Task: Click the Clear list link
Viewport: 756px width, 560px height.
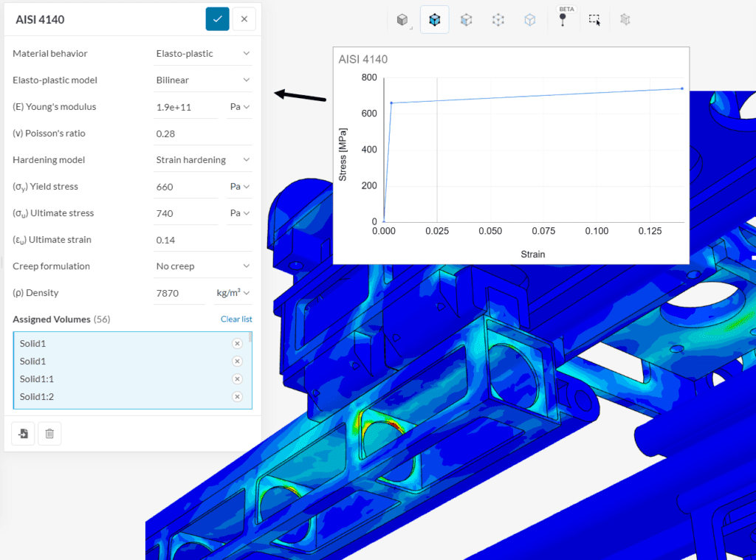Action: [236, 319]
